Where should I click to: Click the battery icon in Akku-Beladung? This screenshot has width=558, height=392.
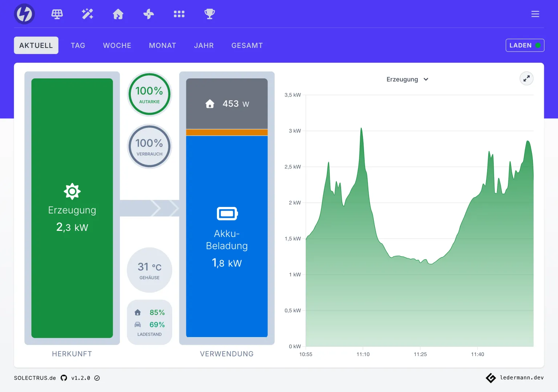tap(227, 213)
